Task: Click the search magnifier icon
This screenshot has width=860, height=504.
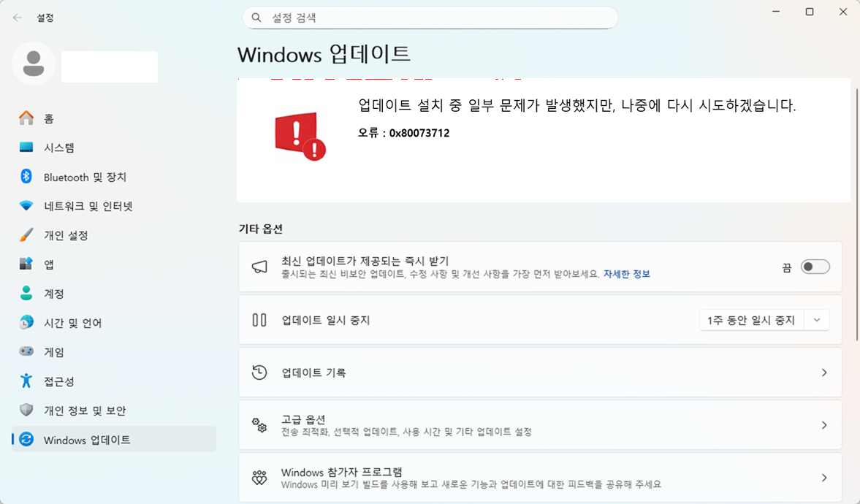Action: click(x=256, y=18)
